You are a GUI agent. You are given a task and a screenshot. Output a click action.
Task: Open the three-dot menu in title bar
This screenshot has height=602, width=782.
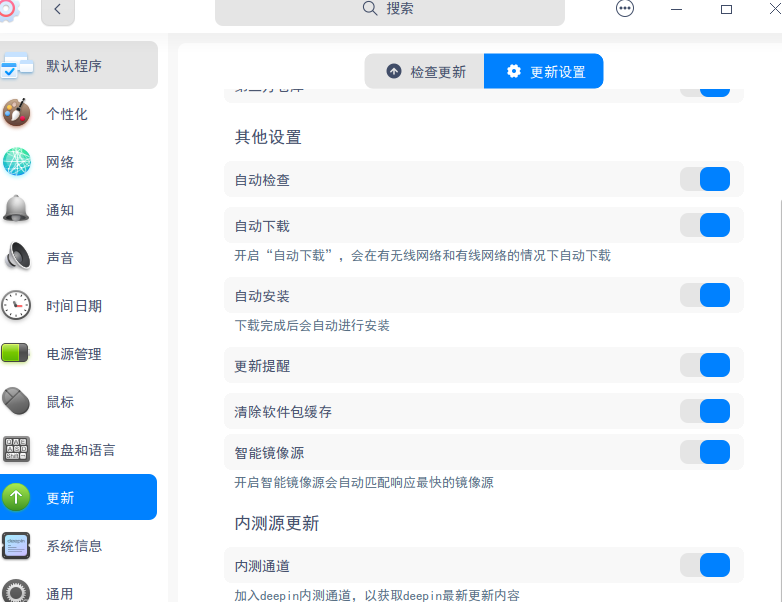[625, 8]
